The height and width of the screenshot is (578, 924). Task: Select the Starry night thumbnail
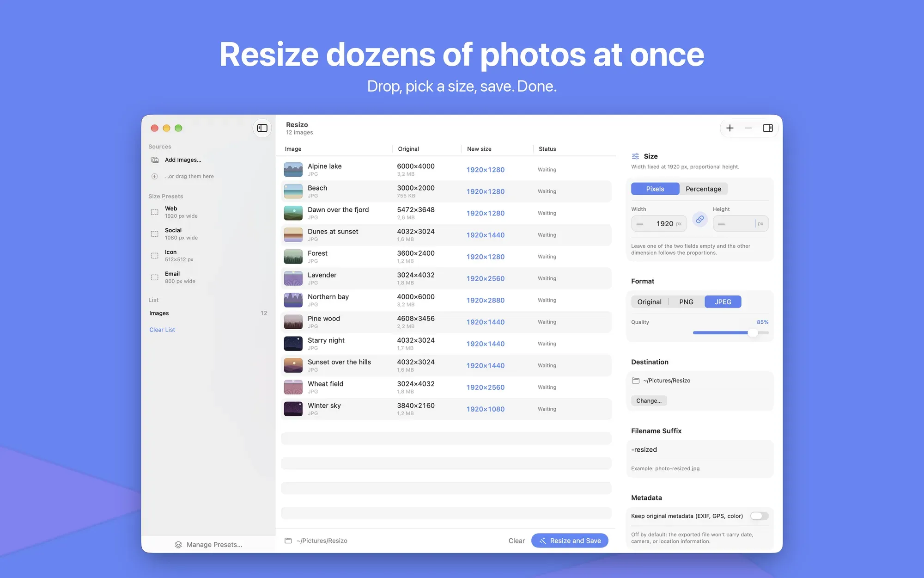[x=293, y=344]
